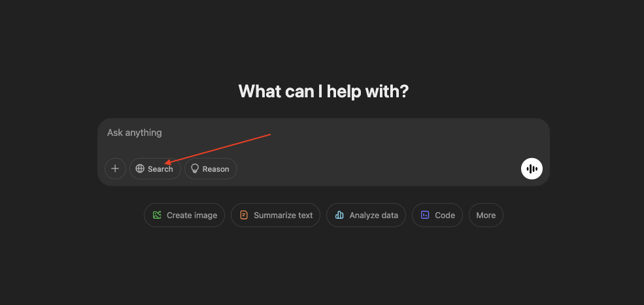Image resolution: width=644 pixels, height=305 pixels.
Task: Choose the Summarize text suggestion
Action: (x=275, y=215)
